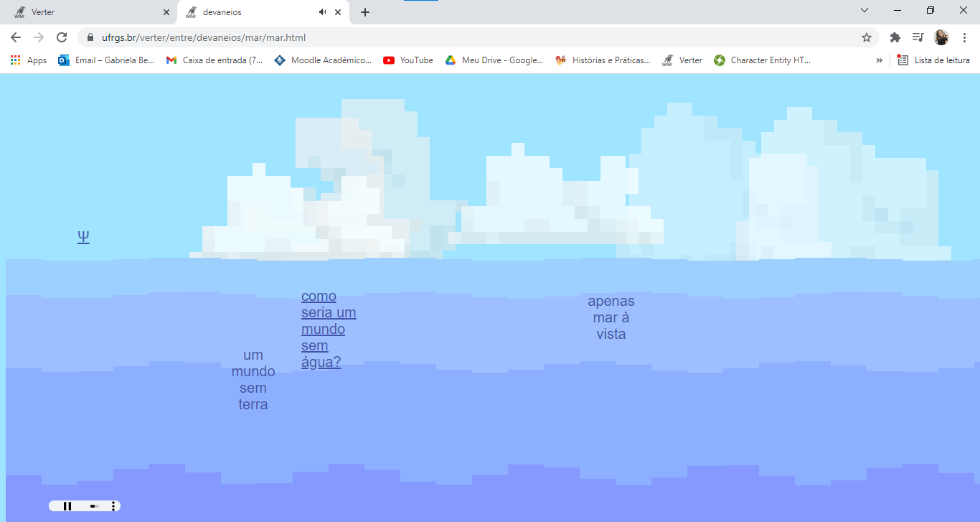Reload the current page

point(62,37)
